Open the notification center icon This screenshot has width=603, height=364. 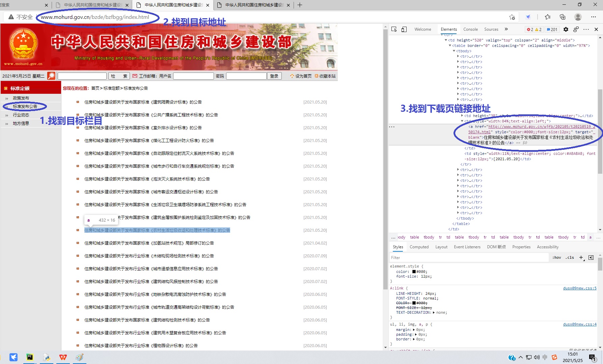(593, 358)
